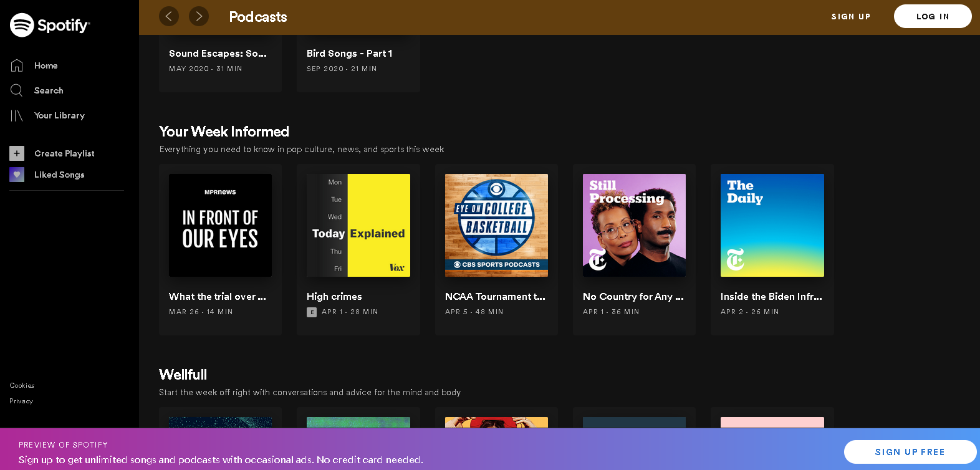Open the Home menu item

coord(46,65)
